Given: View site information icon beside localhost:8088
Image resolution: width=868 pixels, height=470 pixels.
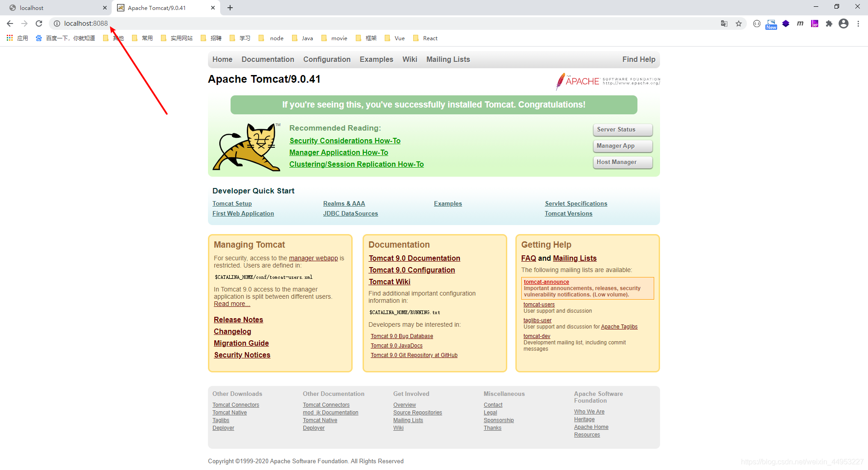Looking at the screenshot, I should coord(57,23).
